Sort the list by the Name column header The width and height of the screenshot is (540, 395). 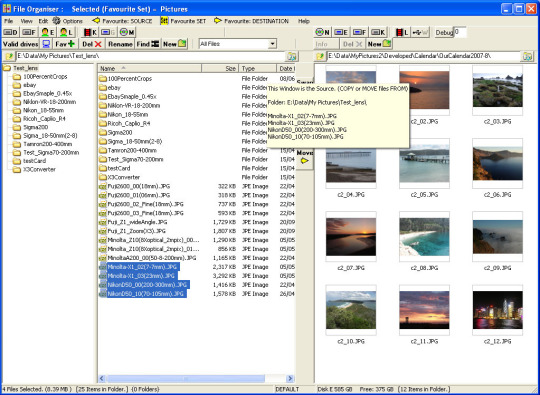(150, 69)
